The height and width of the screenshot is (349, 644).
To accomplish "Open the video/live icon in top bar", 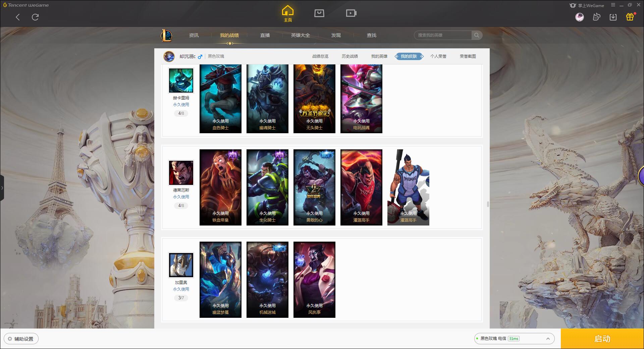I will (351, 13).
